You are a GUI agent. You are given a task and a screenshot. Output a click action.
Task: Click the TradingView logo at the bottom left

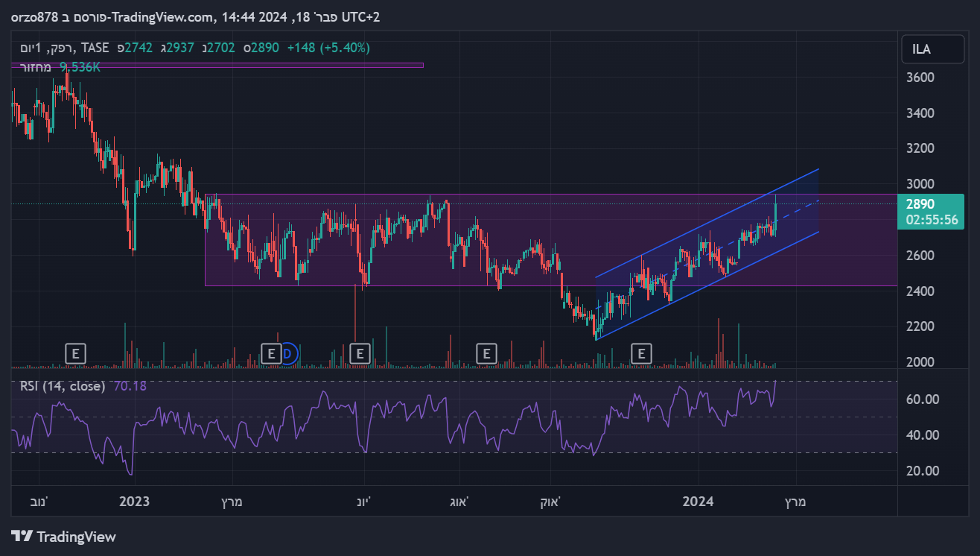point(64,537)
